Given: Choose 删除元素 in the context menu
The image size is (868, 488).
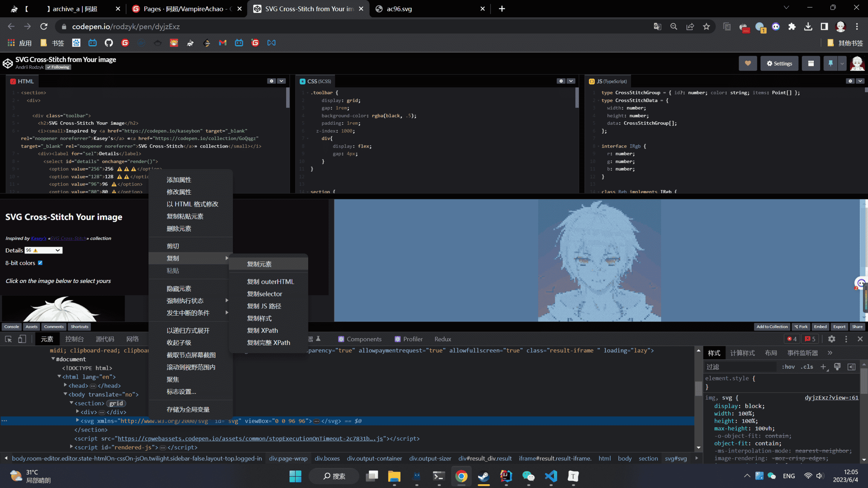Looking at the screenshot, I should pos(179,229).
